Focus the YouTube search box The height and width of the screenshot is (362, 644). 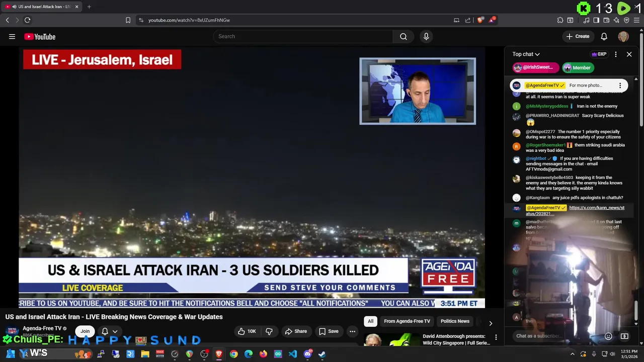(x=303, y=36)
